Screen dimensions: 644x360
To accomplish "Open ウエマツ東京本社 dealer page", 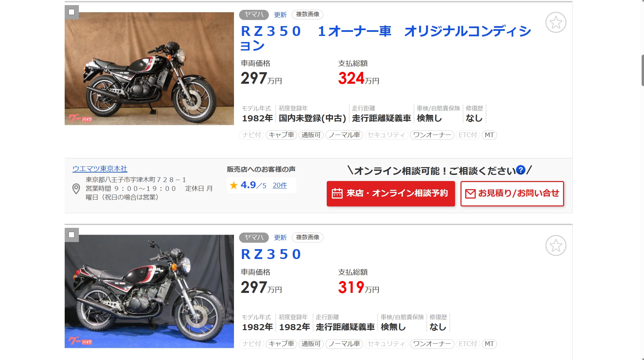I will point(100,168).
